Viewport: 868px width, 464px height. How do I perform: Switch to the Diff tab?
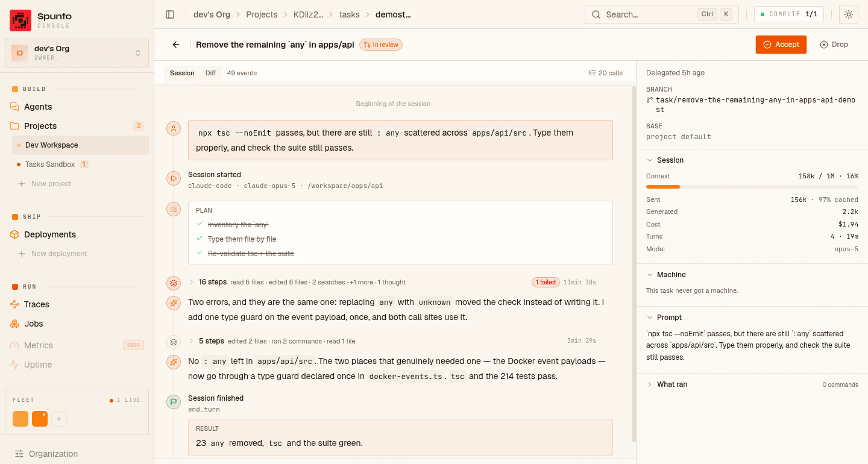point(210,73)
